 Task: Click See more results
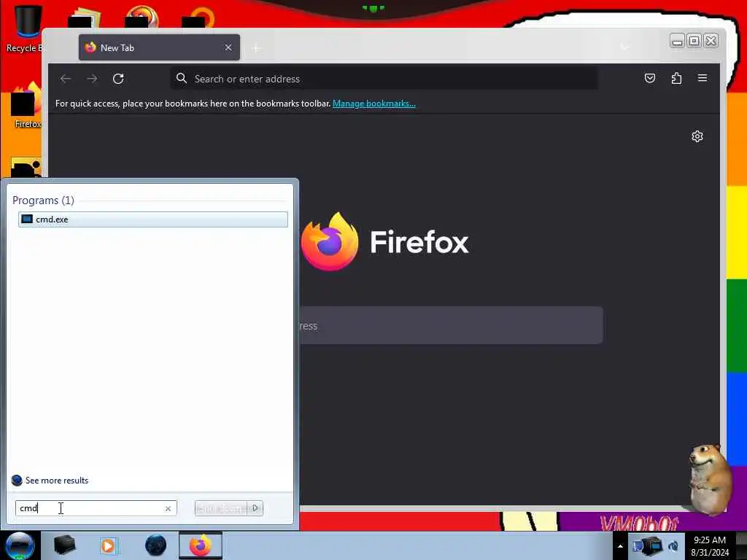click(x=57, y=481)
